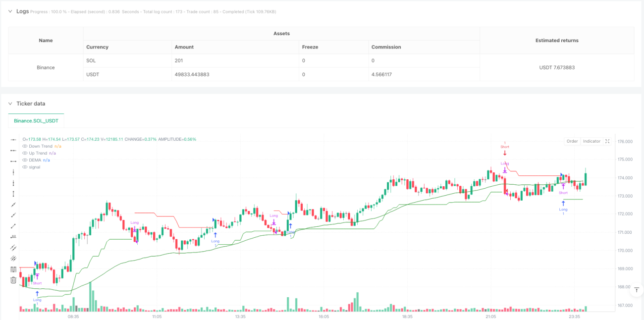Viewport: 644px width, 320px height.
Task: Click the Estimated returns column header
Action: (x=557, y=40)
